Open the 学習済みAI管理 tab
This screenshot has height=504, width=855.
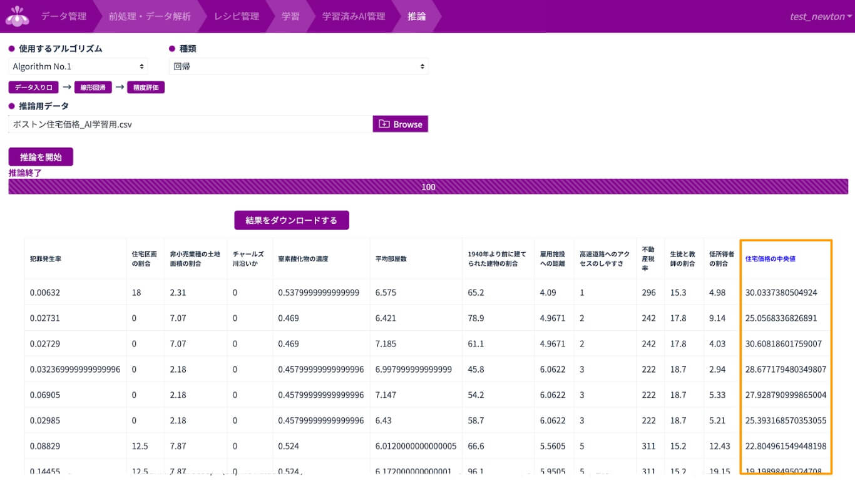pyautogui.click(x=354, y=16)
